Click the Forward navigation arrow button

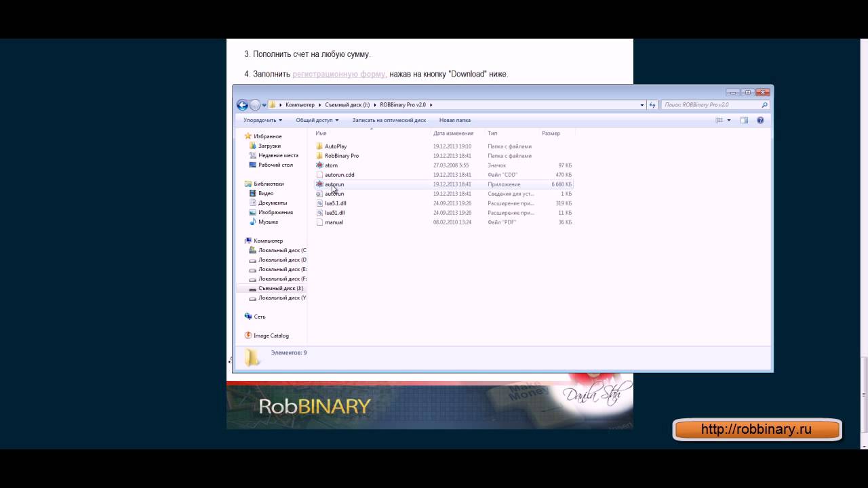[x=255, y=105]
